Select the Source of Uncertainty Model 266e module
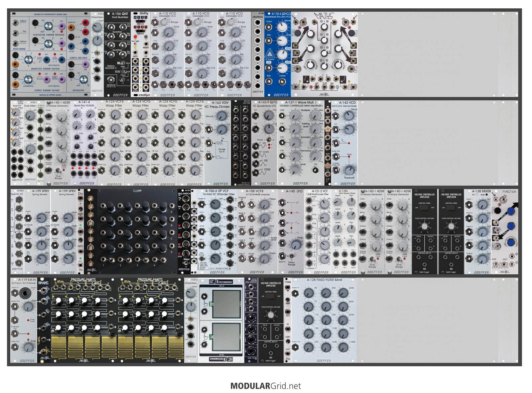Screen dimensions: 532x393 [50, 55]
